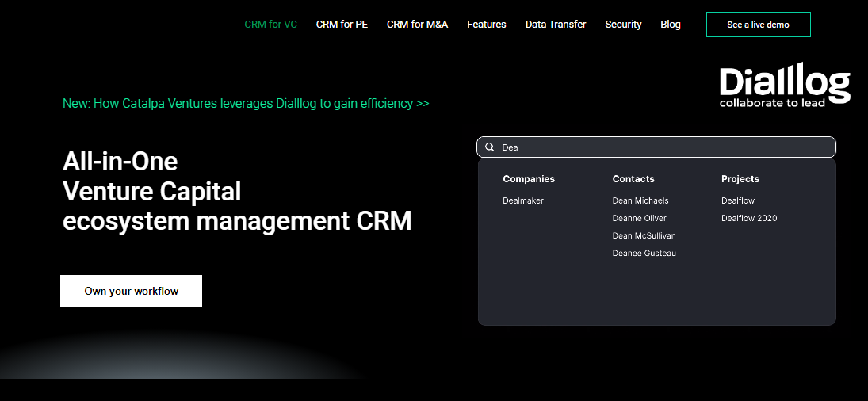Open the Blog link in navigation
This screenshot has width=868, height=401.
(x=671, y=25)
